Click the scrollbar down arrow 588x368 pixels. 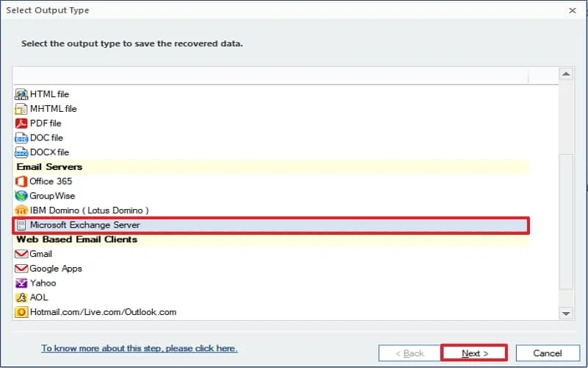tap(566, 313)
